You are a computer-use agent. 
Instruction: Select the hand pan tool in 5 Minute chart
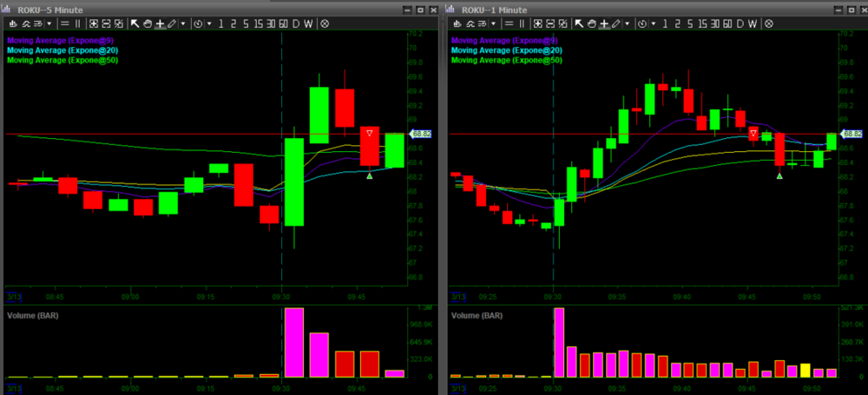point(148,23)
